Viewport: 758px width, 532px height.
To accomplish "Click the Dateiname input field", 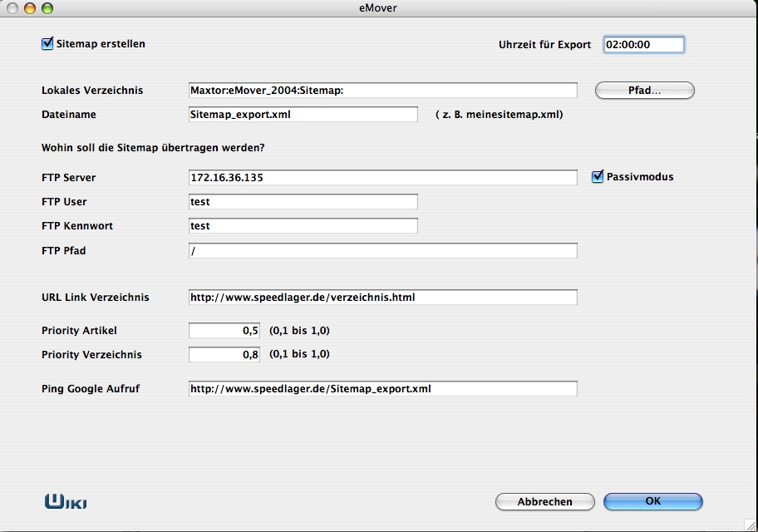I will (x=303, y=115).
